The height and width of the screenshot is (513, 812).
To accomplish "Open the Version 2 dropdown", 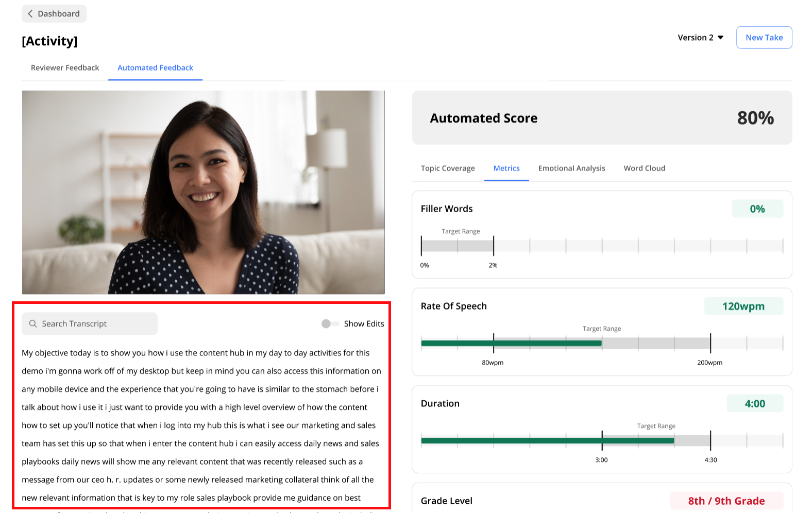I will pyautogui.click(x=701, y=38).
